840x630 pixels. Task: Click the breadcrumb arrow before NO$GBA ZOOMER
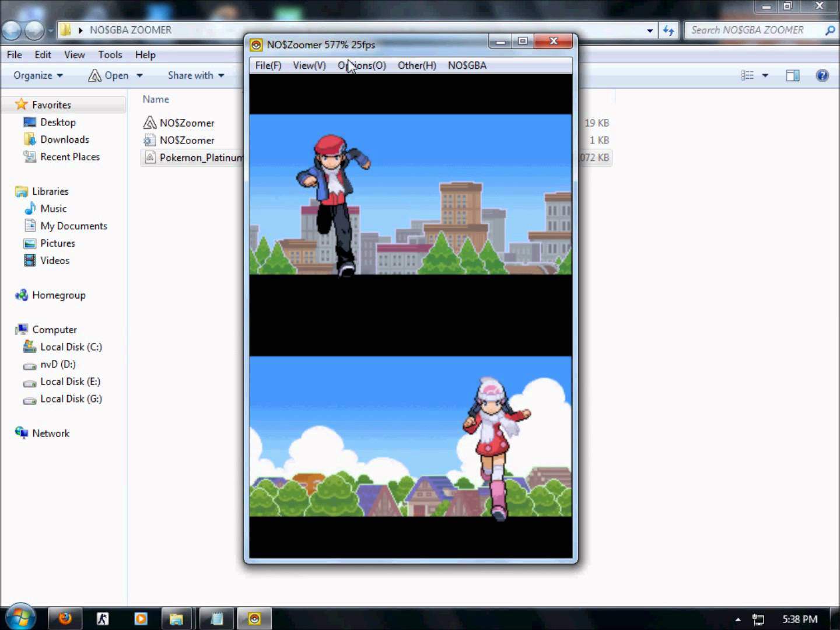tap(80, 30)
